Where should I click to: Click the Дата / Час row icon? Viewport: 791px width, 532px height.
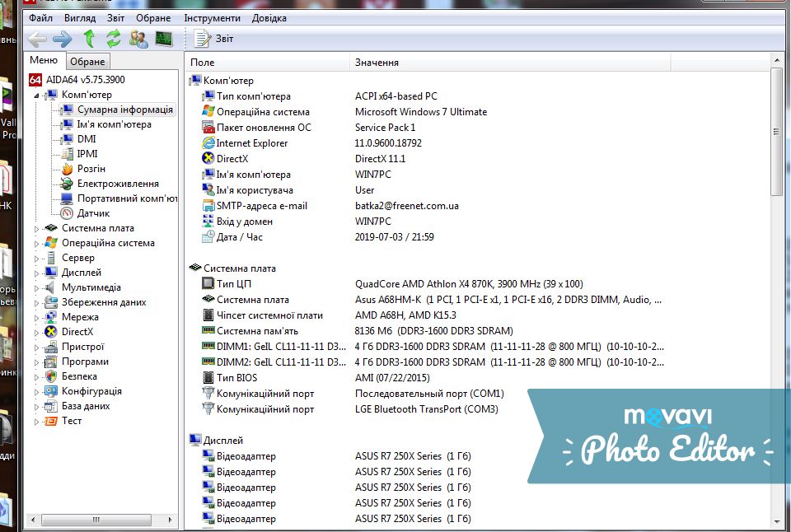click(208, 237)
